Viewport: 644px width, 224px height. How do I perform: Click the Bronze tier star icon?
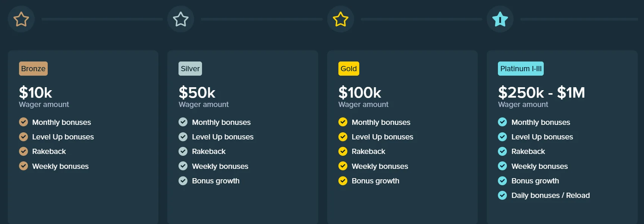(x=21, y=19)
